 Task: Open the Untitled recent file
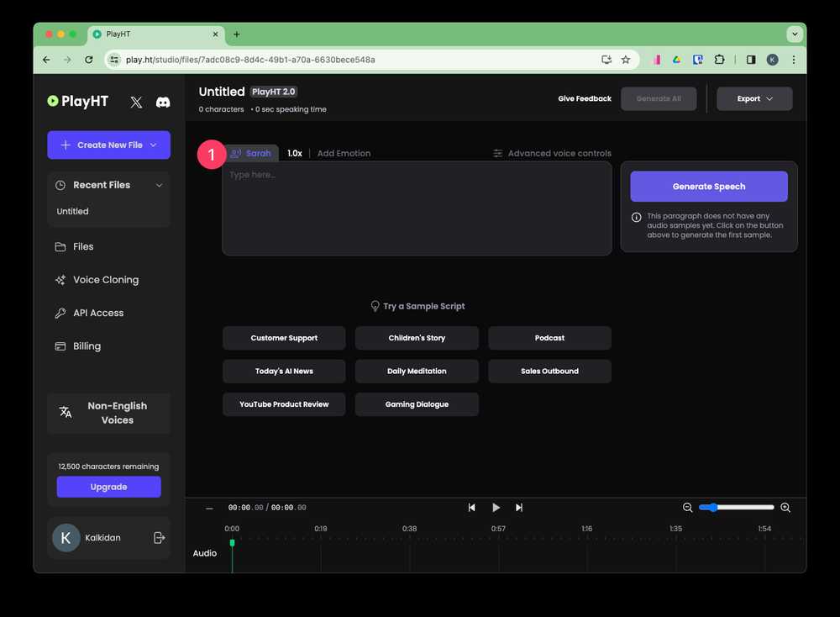(73, 211)
